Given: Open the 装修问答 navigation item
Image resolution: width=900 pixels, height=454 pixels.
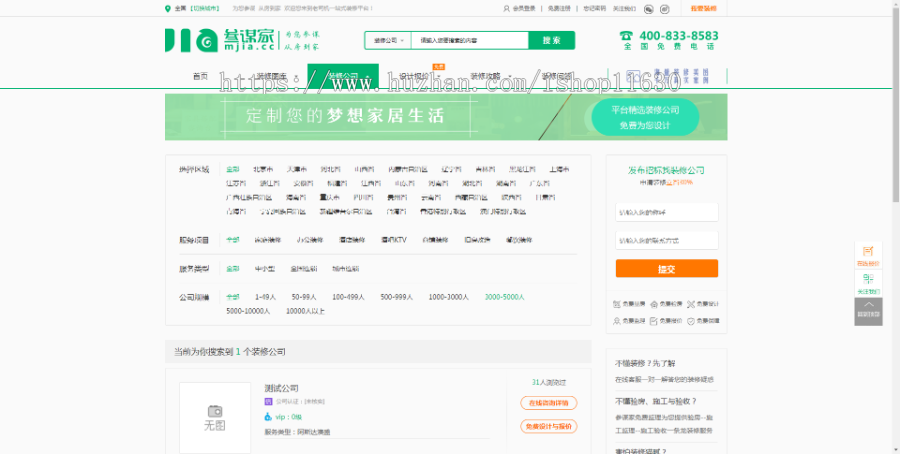Looking at the screenshot, I should [x=557, y=76].
